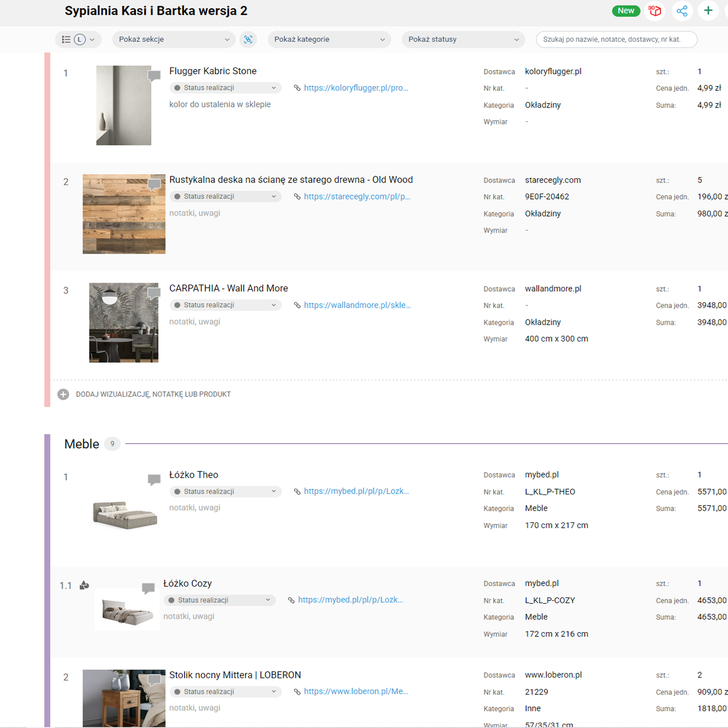This screenshot has width=728, height=728.
Task: Click dimension 400 cm x 300 cm
Action: (x=556, y=339)
